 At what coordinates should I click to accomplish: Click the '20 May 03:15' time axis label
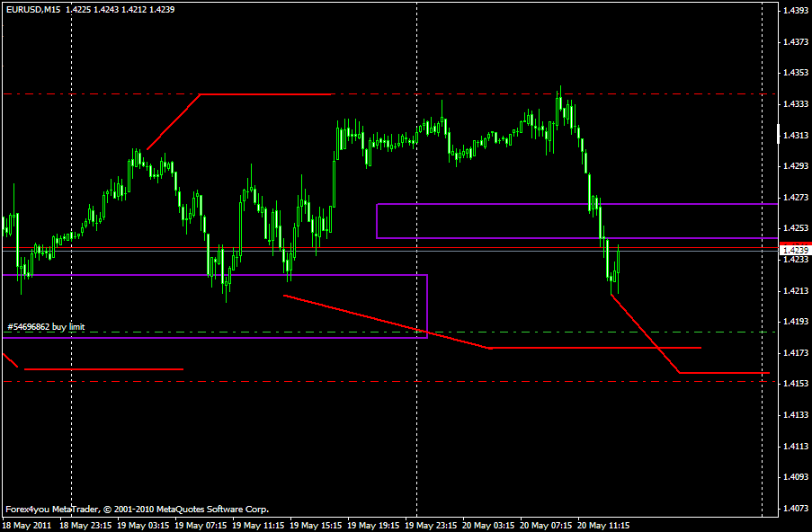click(488, 526)
